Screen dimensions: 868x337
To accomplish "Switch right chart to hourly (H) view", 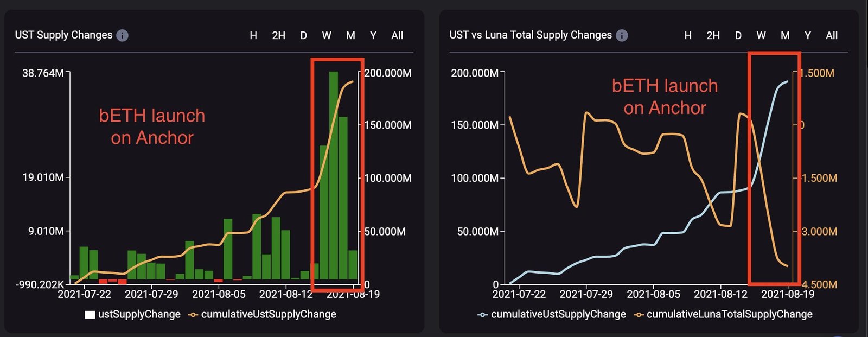I will click(x=688, y=35).
